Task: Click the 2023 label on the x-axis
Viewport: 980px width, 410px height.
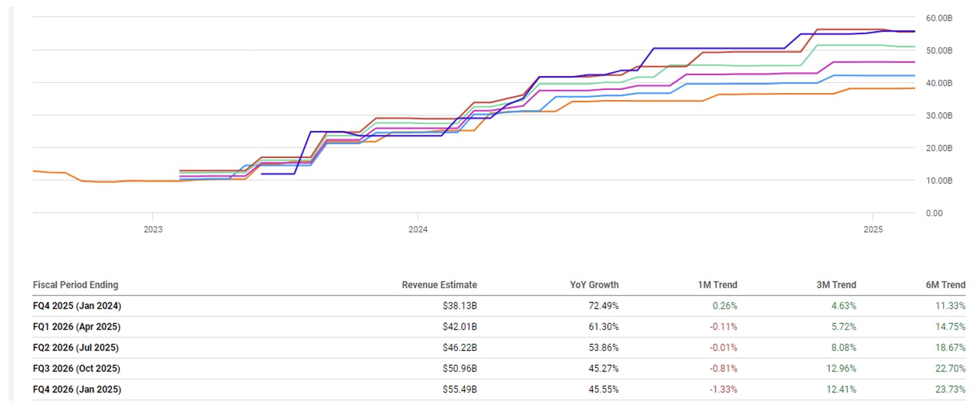Action: pos(153,230)
